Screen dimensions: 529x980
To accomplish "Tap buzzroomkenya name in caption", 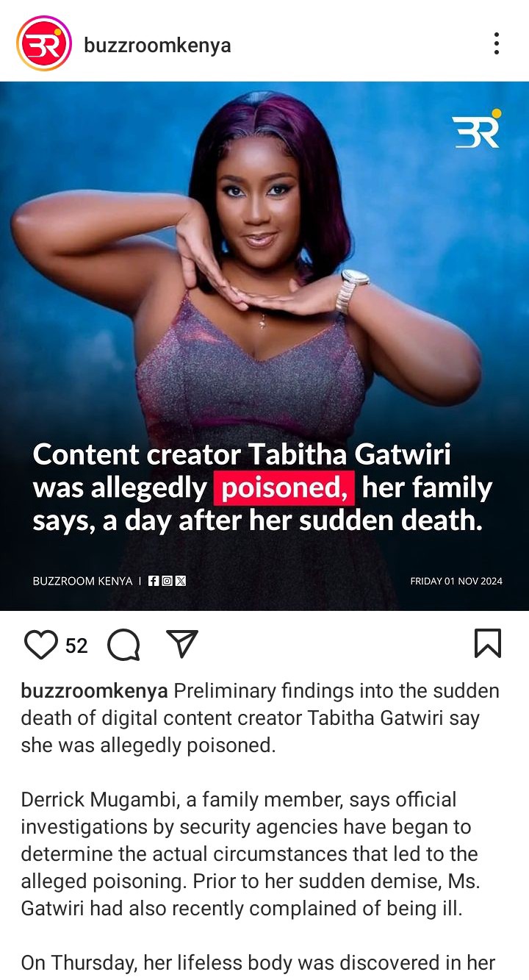I will [x=95, y=691].
